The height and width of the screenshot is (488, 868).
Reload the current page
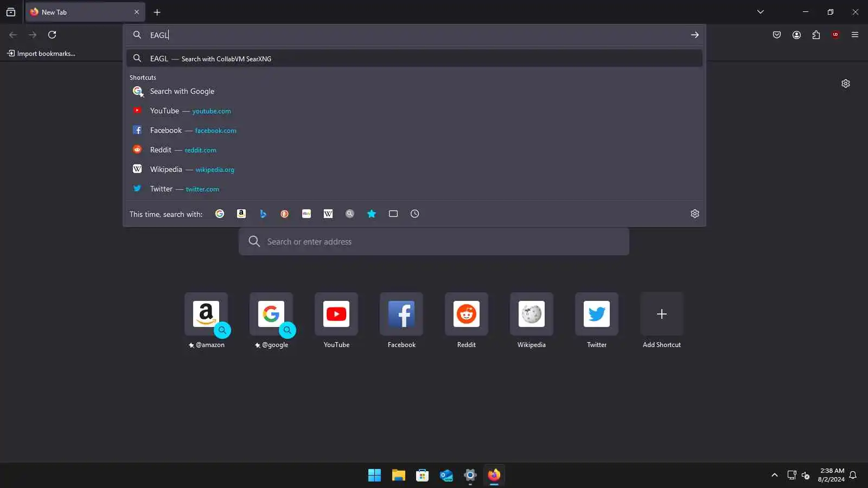tap(52, 35)
